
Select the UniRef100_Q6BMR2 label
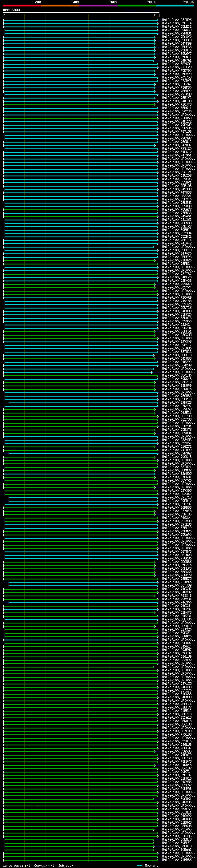[177, 91]
